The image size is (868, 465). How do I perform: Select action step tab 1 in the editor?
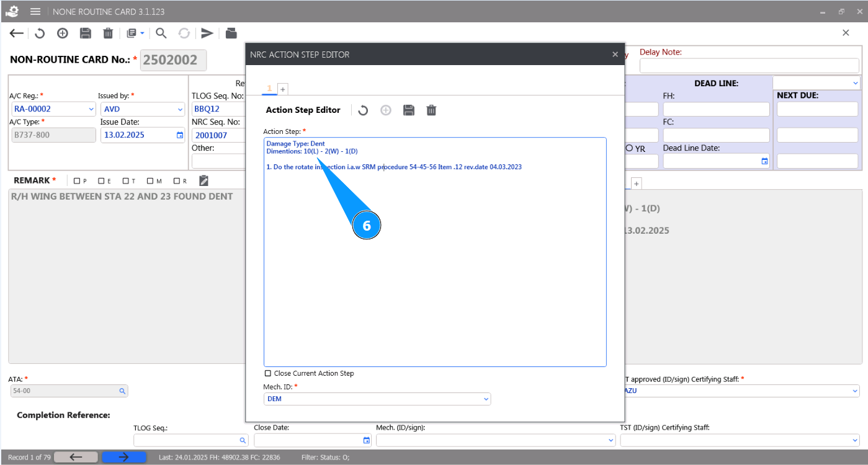pos(269,89)
